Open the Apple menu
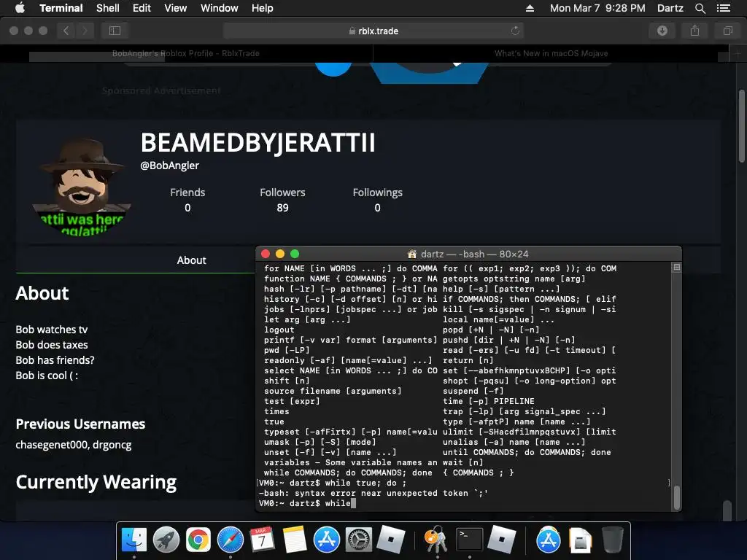 point(20,8)
